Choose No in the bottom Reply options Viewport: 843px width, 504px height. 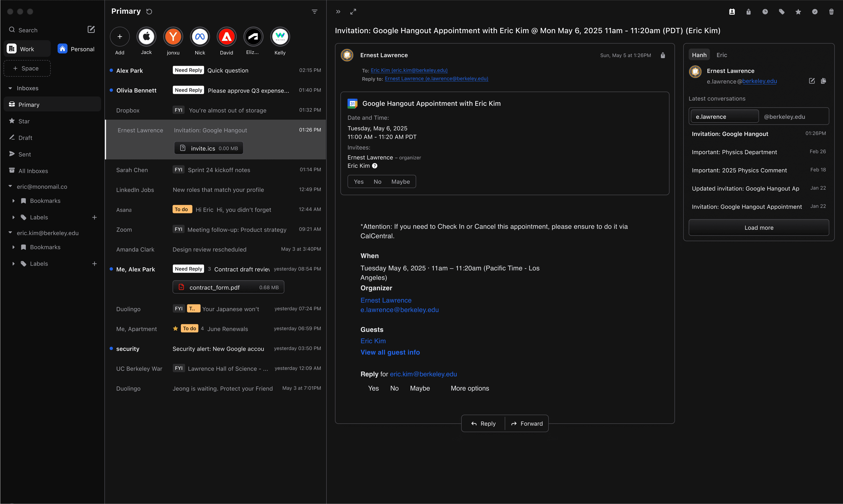[x=394, y=388]
